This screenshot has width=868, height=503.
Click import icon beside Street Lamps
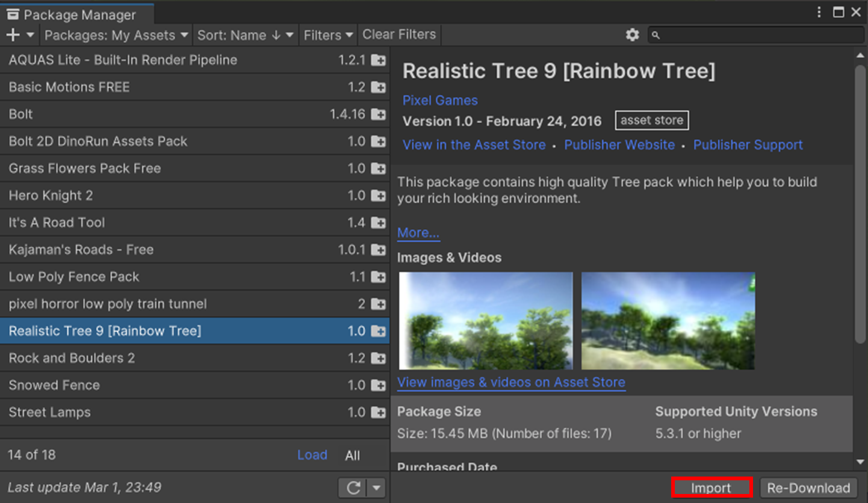point(378,412)
